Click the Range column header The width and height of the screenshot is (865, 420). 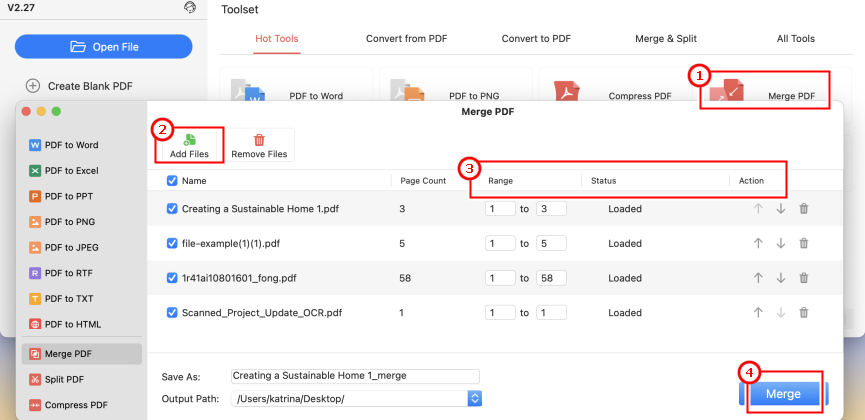[x=500, y=180]
